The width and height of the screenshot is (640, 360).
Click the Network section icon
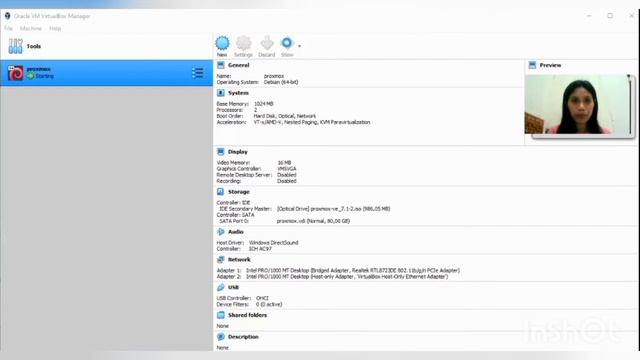click(221, 259)
